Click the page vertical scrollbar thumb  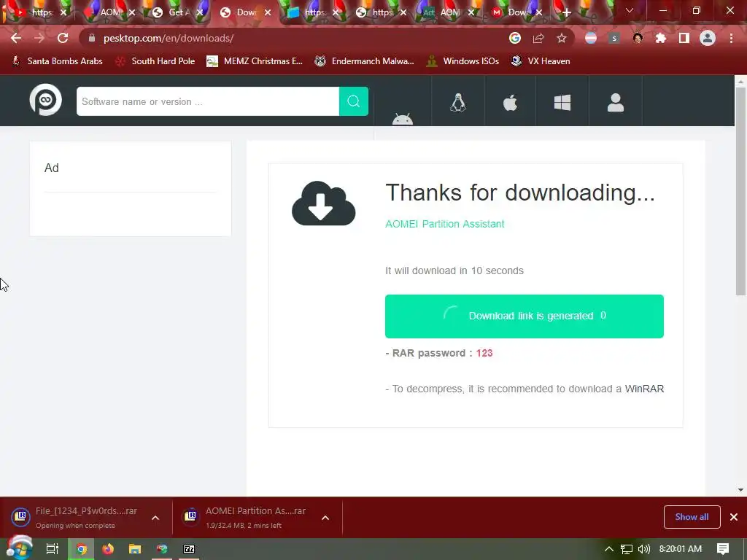tap(740, 192)
